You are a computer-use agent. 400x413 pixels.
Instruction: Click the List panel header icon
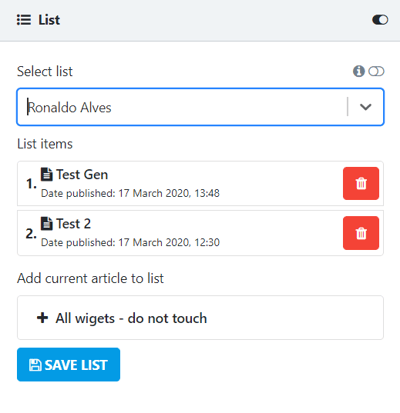pos(24,20)
